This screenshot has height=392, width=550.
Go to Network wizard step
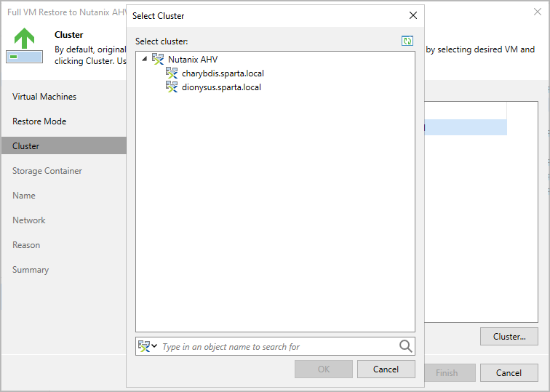point(29,220)
